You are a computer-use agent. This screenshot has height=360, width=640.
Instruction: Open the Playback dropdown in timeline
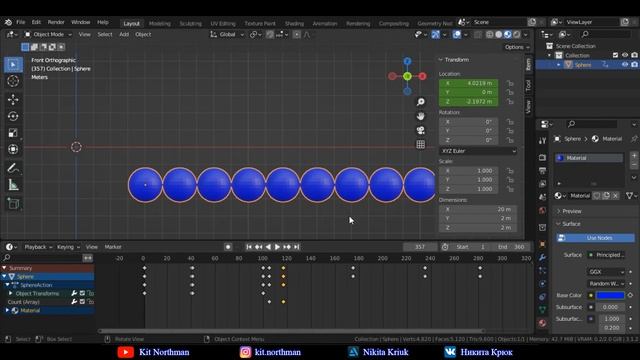(38, 247)
